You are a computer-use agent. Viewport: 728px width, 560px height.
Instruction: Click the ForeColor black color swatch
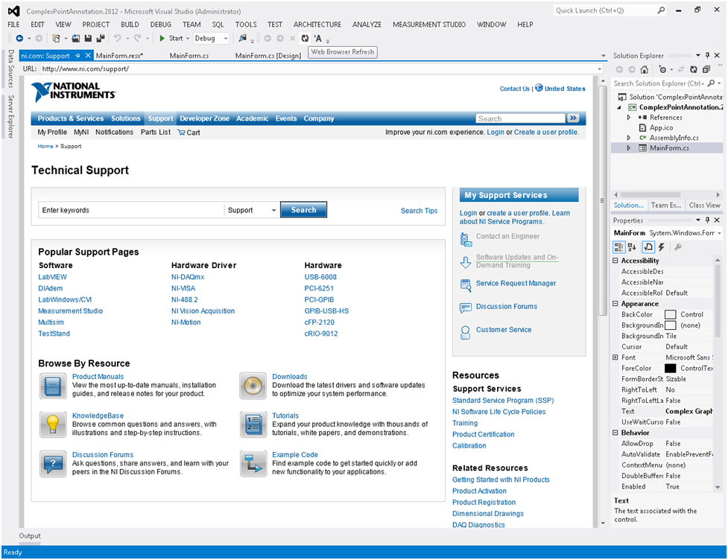click(x=670, y=369)
